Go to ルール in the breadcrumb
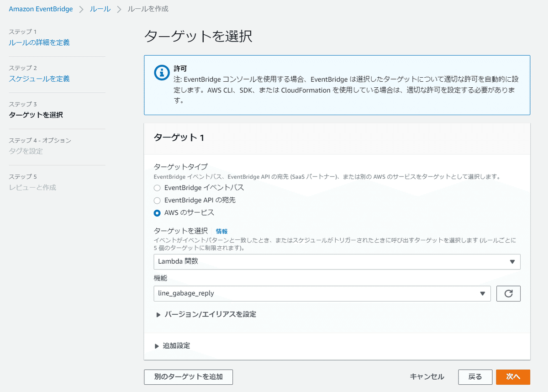The height and width of the screenshot is (392, 548). (100, 9)
